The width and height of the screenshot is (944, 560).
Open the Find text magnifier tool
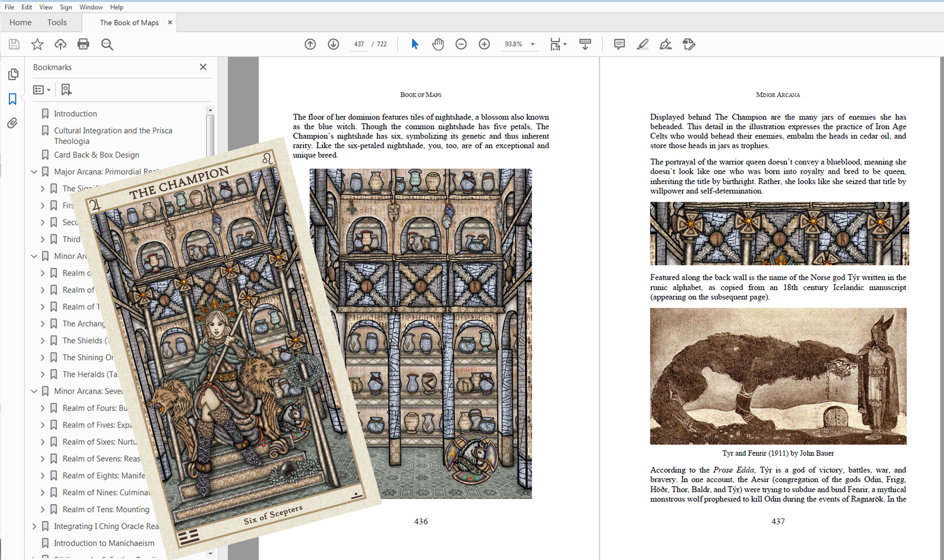tap(107, 44)
